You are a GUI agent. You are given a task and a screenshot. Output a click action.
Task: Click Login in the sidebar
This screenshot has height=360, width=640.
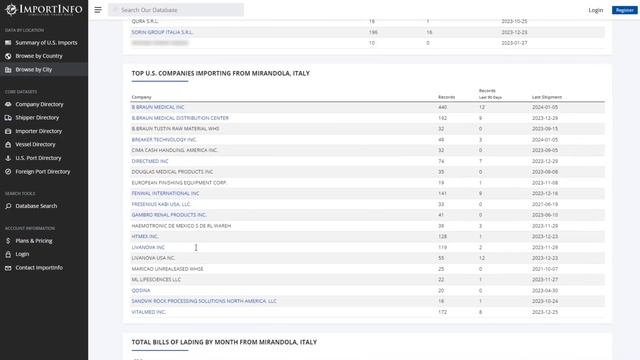tap(22, 254)
